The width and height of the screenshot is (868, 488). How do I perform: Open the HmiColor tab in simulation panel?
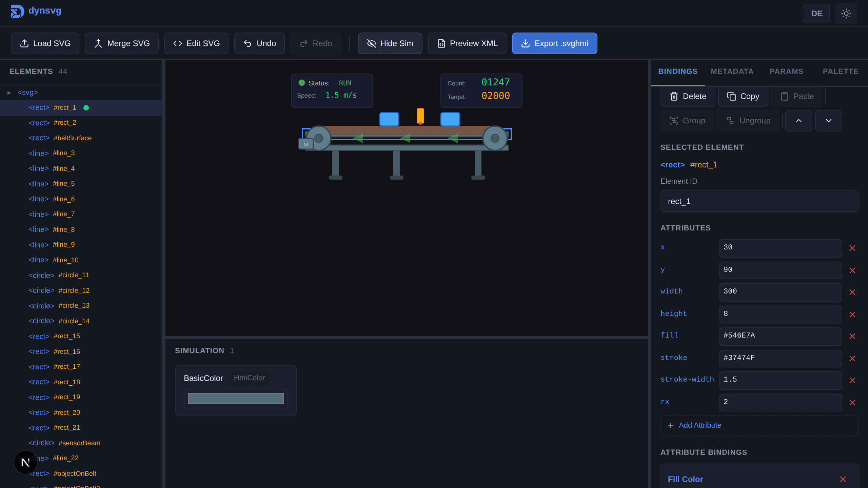[249, 378]
